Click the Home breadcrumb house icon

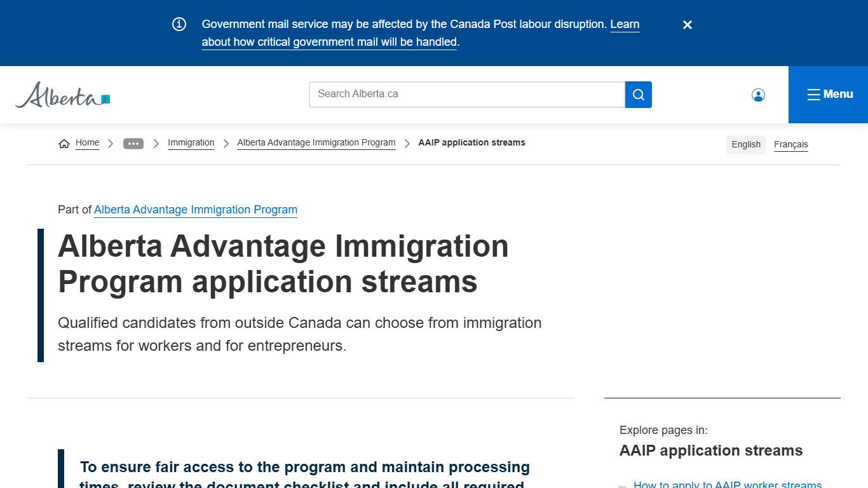coord(64,143)
